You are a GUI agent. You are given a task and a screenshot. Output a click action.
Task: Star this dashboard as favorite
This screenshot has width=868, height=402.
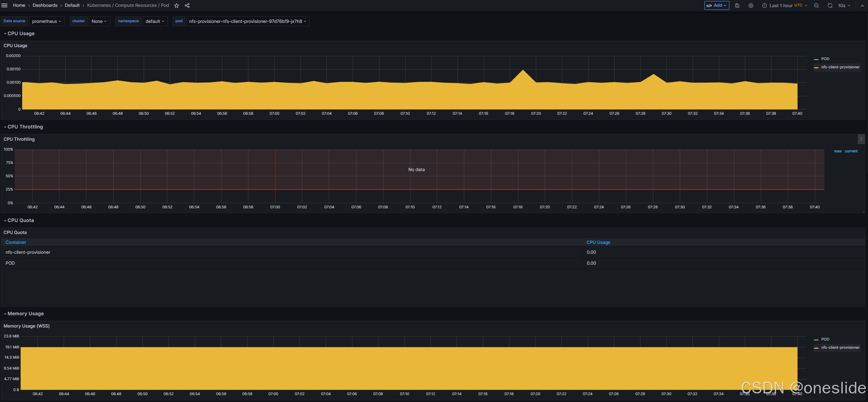[x=177, y=5]
